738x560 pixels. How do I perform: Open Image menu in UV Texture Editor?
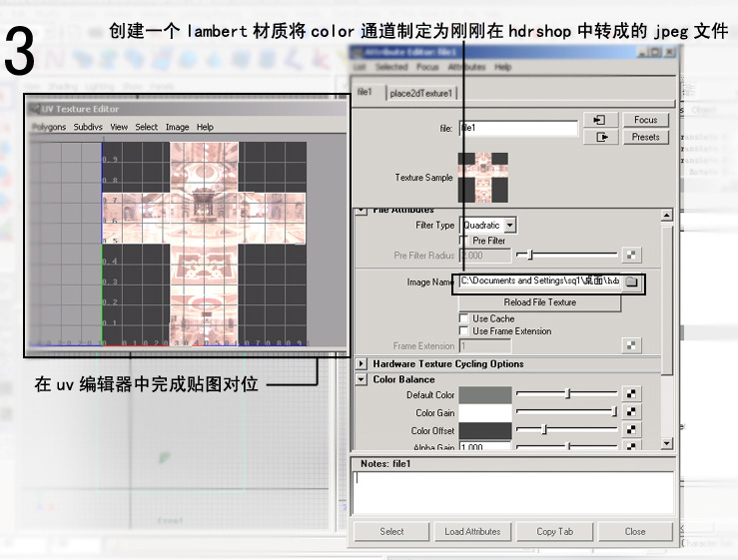(177, 127)
